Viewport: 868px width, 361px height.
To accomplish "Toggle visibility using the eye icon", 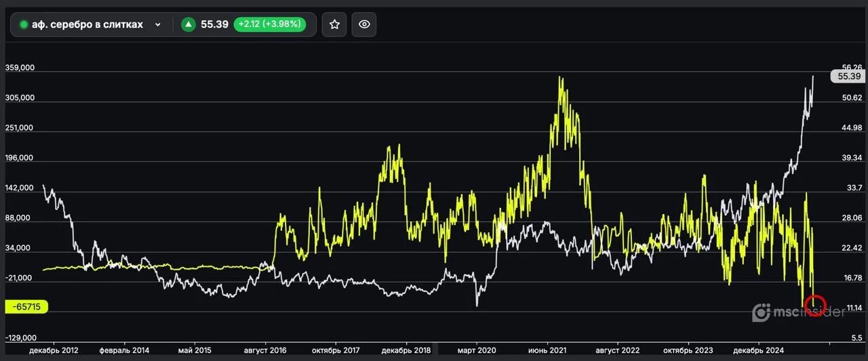I will tap(364, 24).
